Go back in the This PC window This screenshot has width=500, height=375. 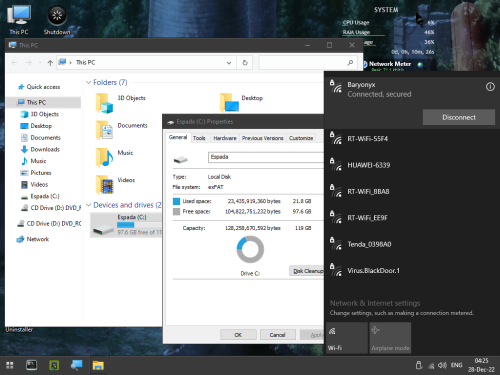[14, 63]
